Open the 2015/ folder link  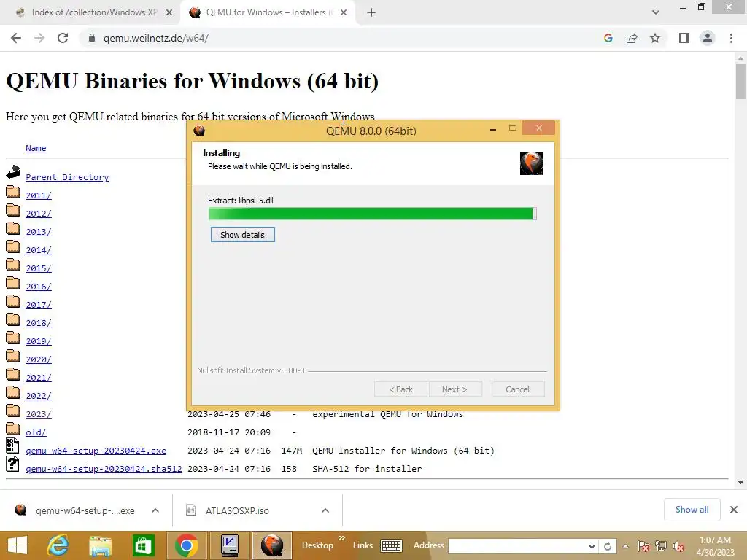39,268
